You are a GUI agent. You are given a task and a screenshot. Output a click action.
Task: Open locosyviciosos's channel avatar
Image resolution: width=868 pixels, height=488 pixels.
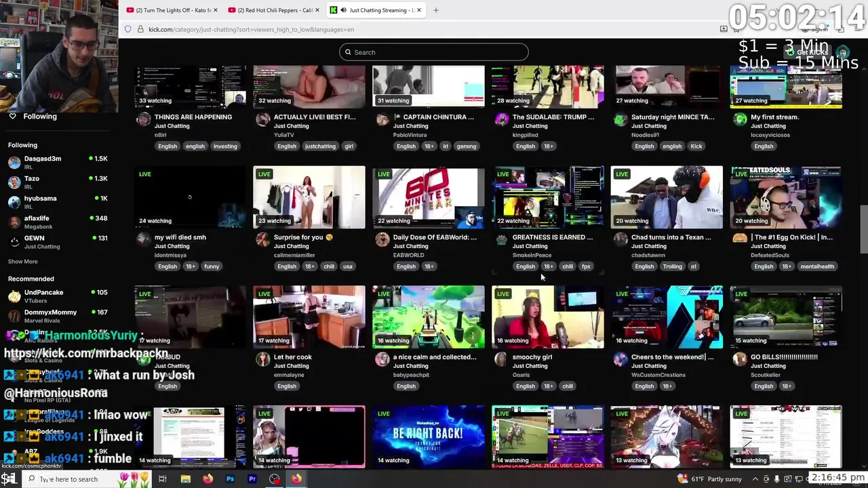[740, 119]
